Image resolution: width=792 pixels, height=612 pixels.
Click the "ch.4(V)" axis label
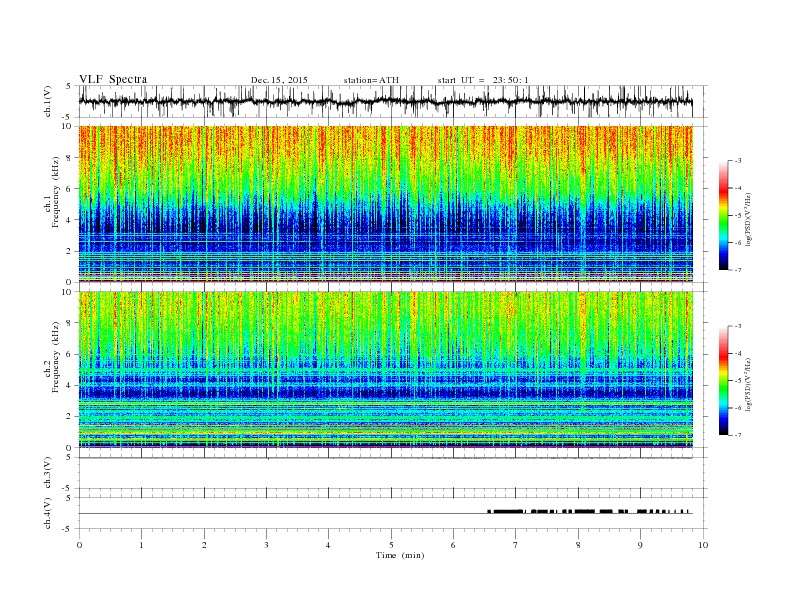47,513
